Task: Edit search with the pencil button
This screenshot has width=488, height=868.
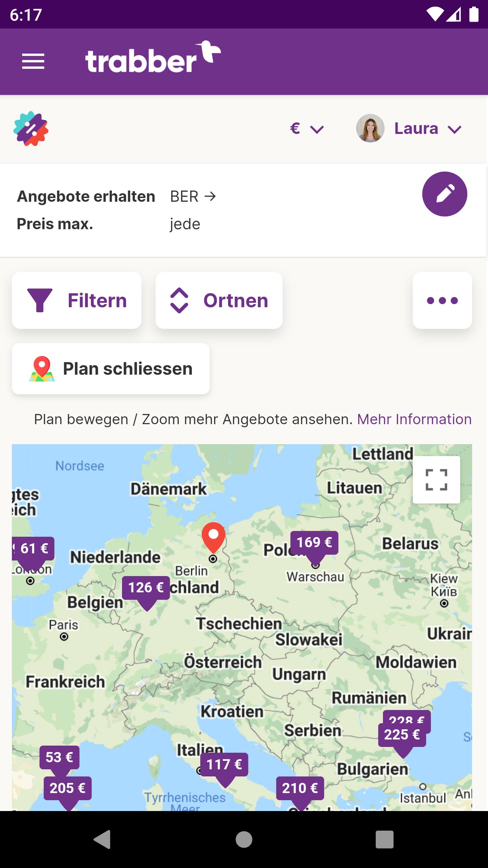Action: coord(445,194)
